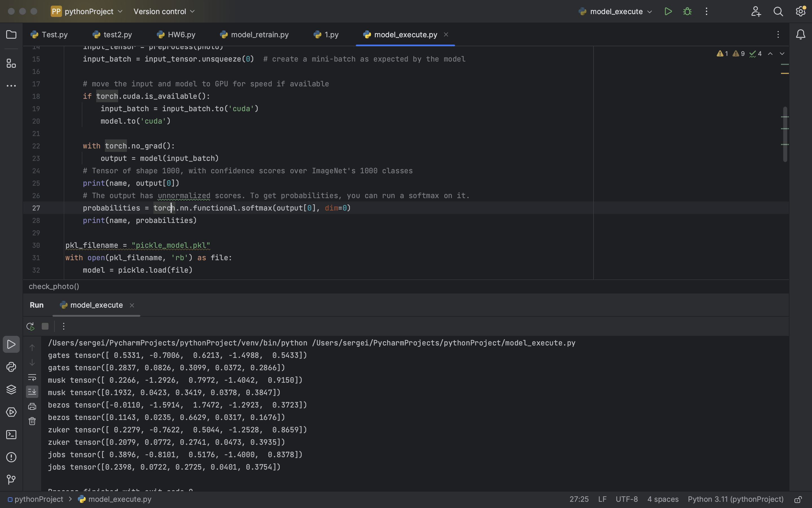Open editor tabs options menu
This screenshot has height=508, width=812.
(778, 35)
